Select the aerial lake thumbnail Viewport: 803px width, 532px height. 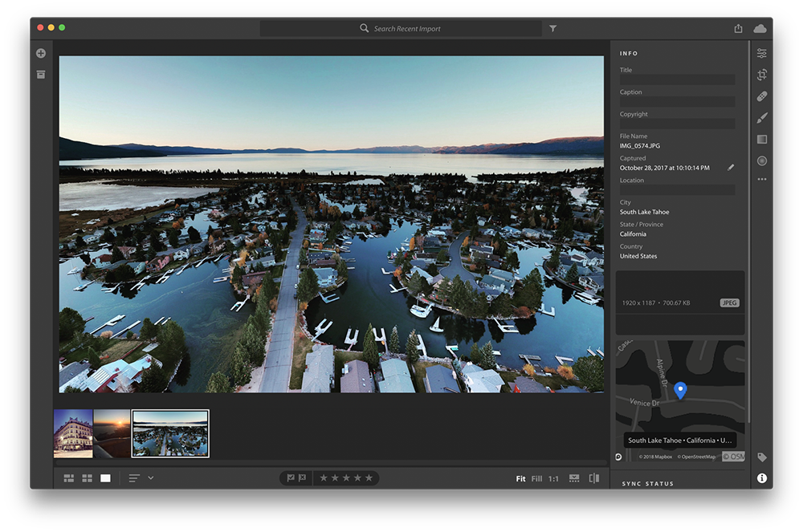point(170,434)
